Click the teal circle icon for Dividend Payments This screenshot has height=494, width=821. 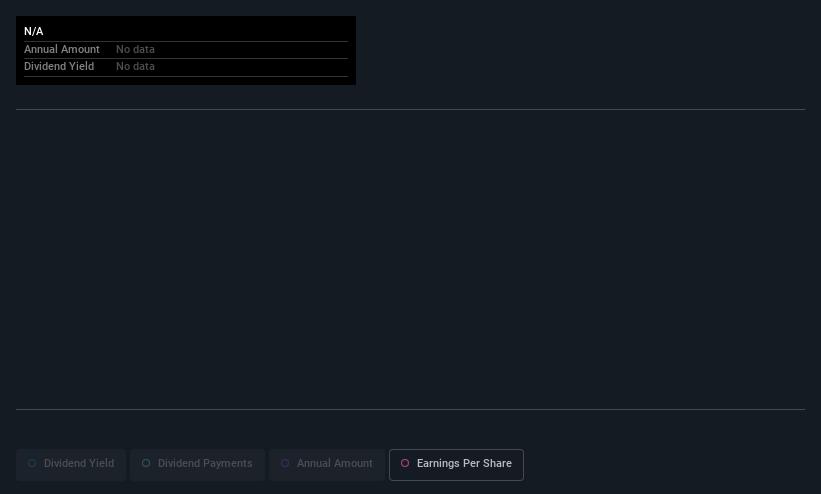click(x=146, y=463)
